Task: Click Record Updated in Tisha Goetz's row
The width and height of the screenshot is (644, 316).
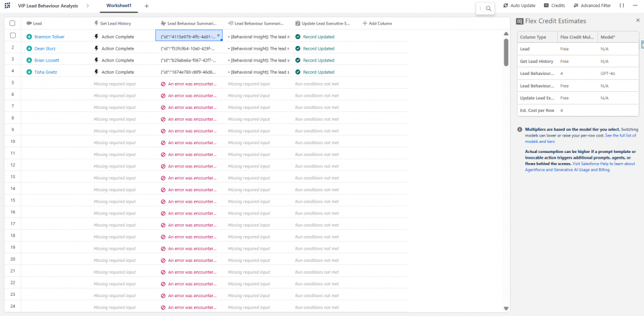Action: click(x=319, y=72)
